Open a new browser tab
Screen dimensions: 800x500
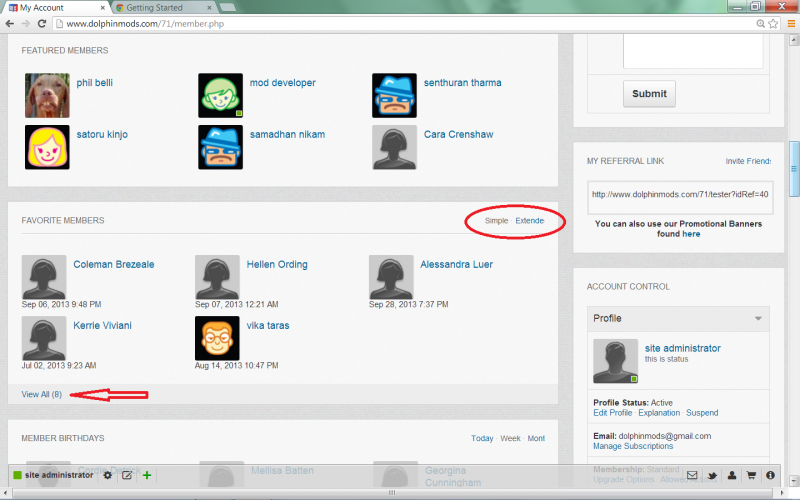pyautogui.click(x=228, y=7)
